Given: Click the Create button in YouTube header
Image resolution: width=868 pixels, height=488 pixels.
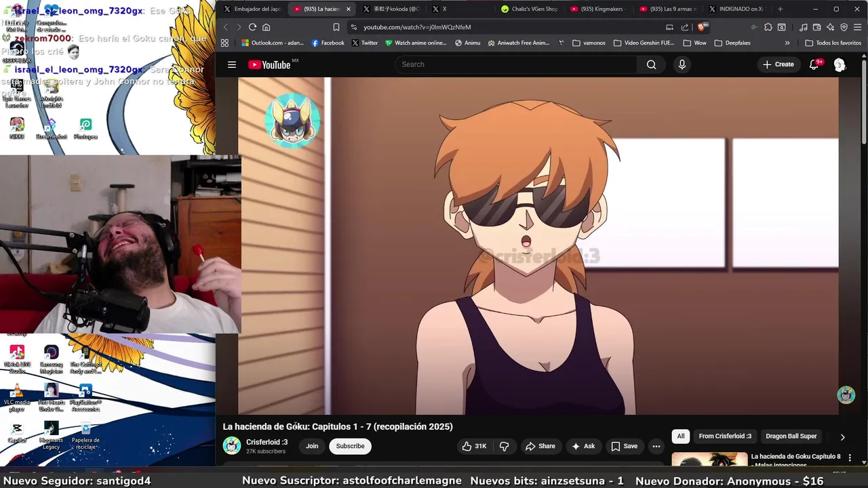Looking at the screenshot, I should [778, 64].
